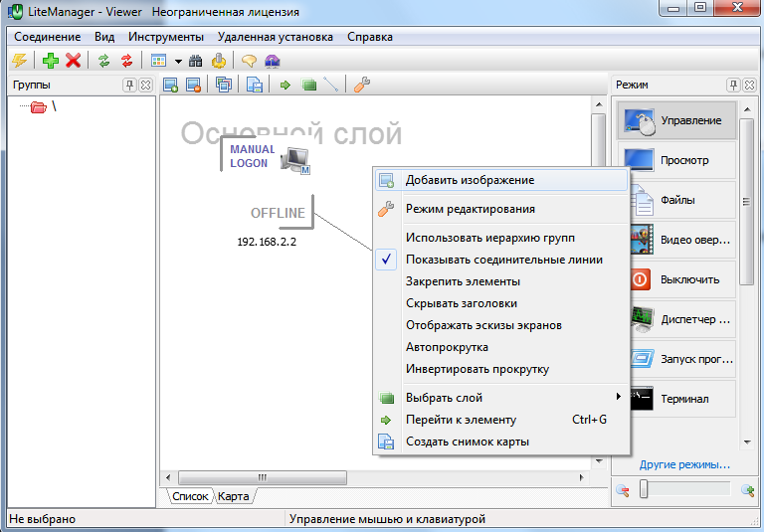This screenshot has width=764, height=532.
Task: Click the green arrow go-to toolbar icon
Action: coord(286,86)
